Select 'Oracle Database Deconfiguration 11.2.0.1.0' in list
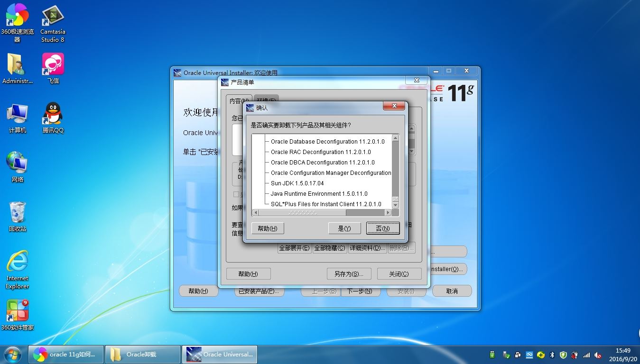 click(x=327, y=142)
